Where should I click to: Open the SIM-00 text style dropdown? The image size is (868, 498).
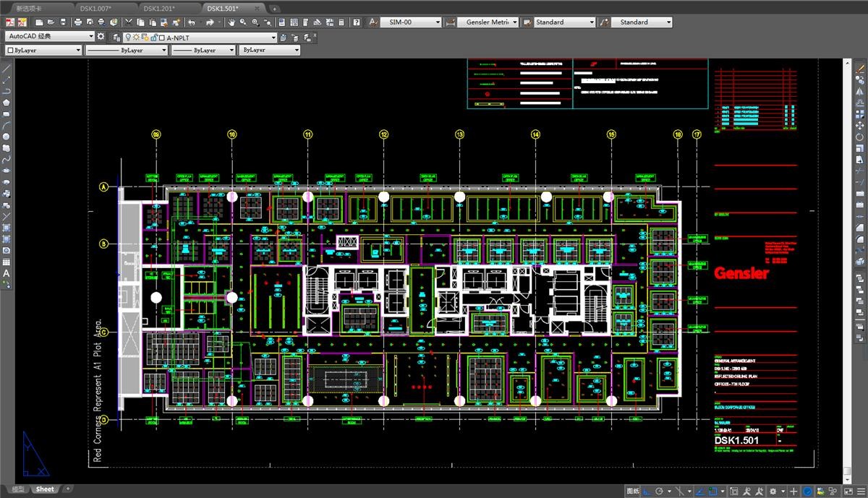[x=437, y=22]
